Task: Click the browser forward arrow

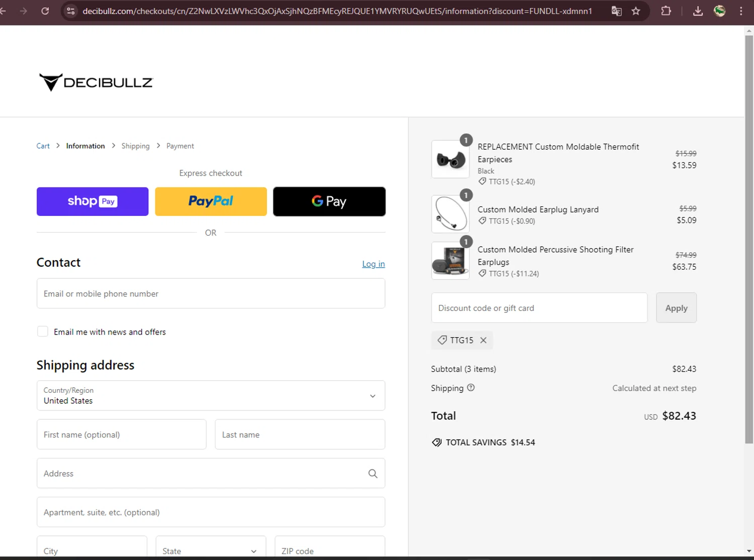Action: coord(24,11)
